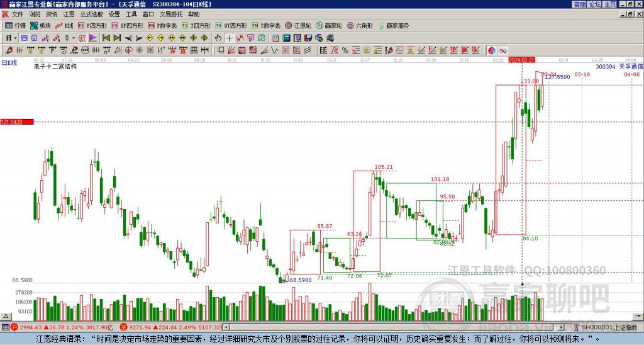The image size is (644, 345).
Task: Click the 2024-02-21 date marker
Action: 521,60
